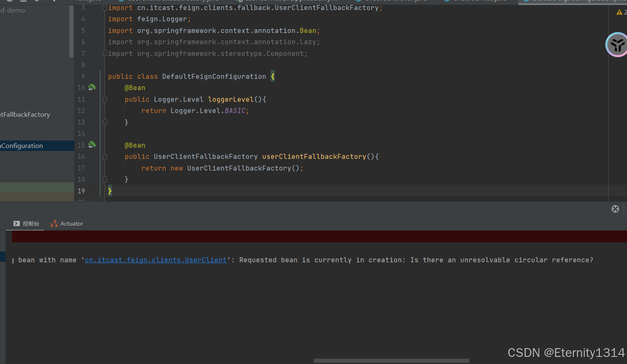Click the circular floating assistant icon at right edge

(617, 45)
